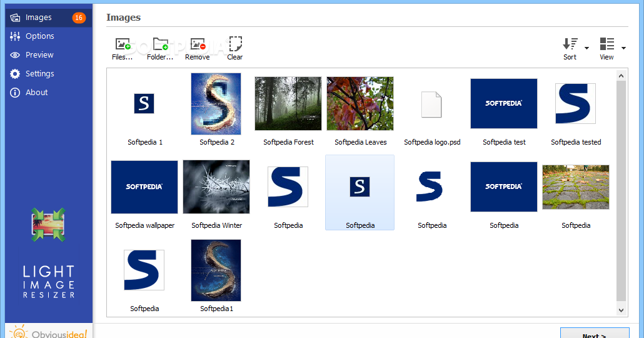Click the Softpedia wallpaper file name label
644x338 pixels.
coord(144,225)
